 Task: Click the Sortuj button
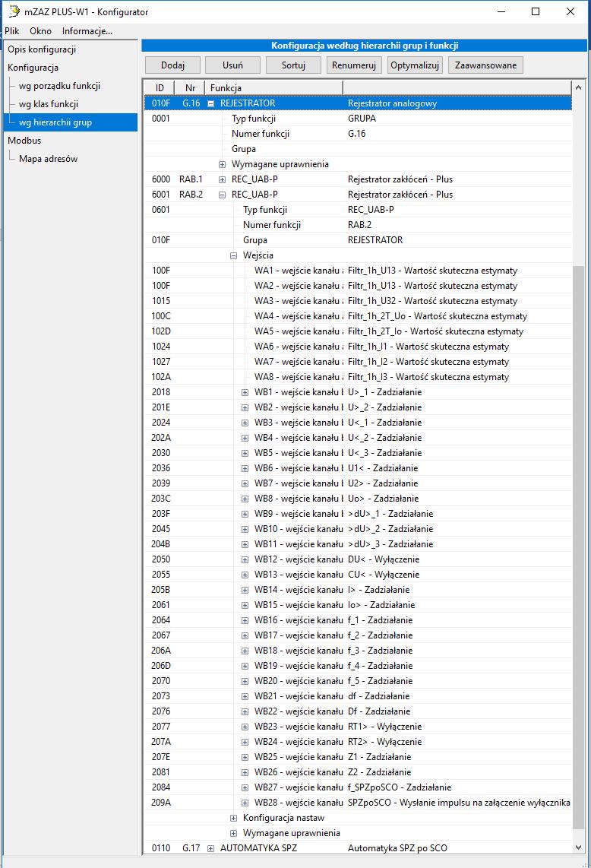click(293, 65)
